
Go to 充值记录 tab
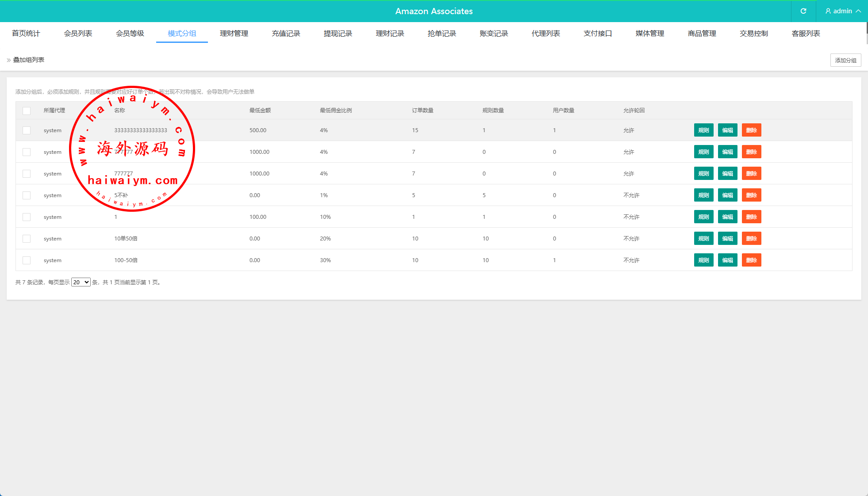(286, 34)
